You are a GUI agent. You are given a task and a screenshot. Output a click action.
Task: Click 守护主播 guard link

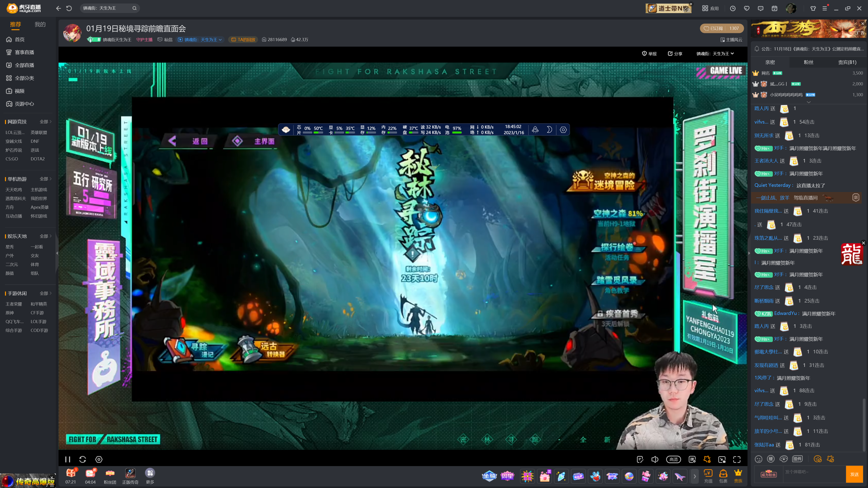pyautogui.click(x=144, y=40)
